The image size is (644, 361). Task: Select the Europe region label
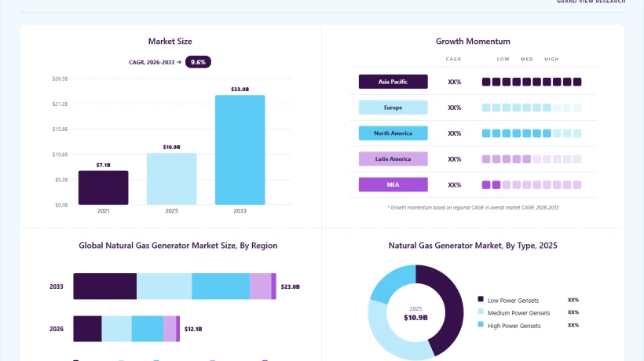tap(393, 108)
